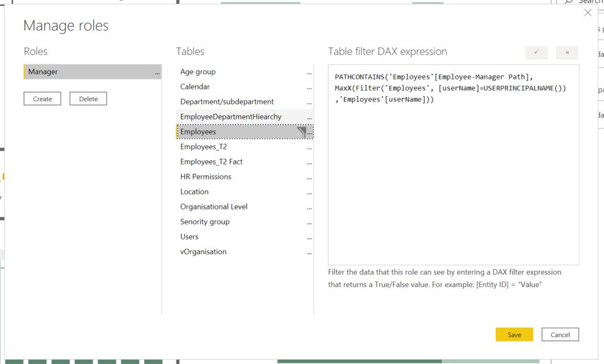Select the vOrganisation table
This screenshot has height=364, width=604.
tap(245, 251)
